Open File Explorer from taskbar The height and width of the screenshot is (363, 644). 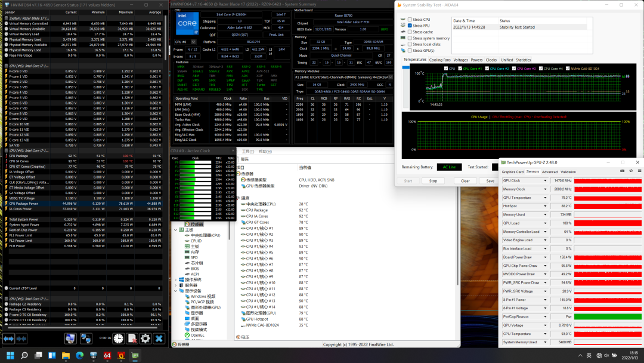[x=66, y=355]
